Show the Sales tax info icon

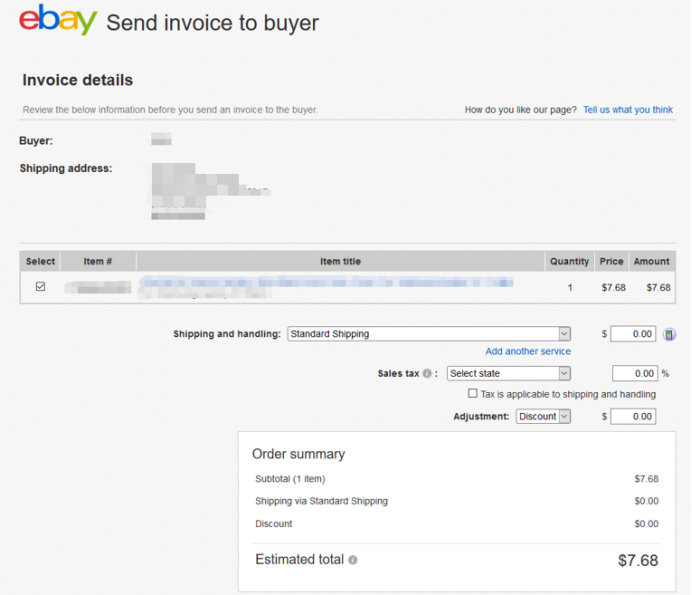(427, 373)
